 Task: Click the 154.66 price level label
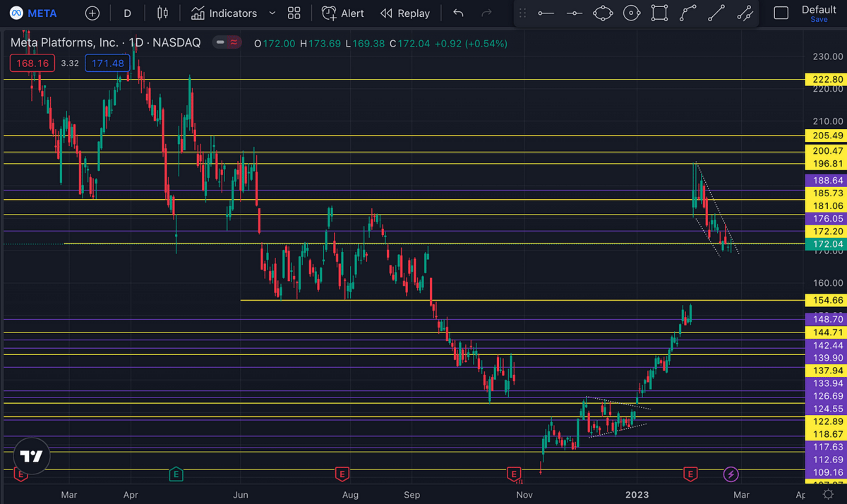tap(826, 301)
